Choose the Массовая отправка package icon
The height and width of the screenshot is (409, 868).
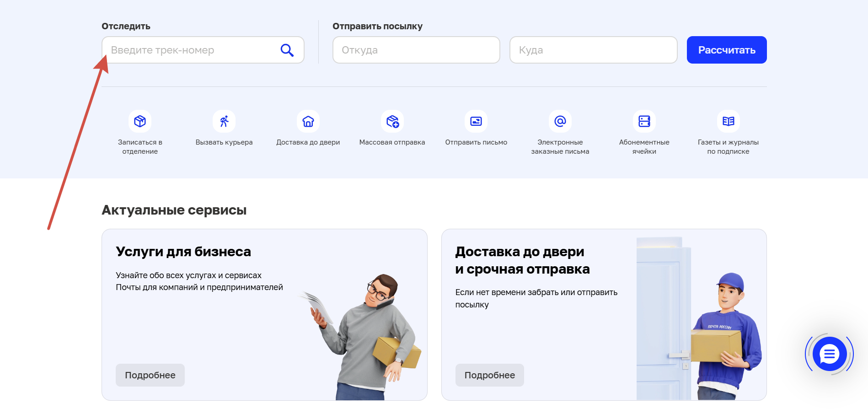pyautogui.click(x=392, y=121)
